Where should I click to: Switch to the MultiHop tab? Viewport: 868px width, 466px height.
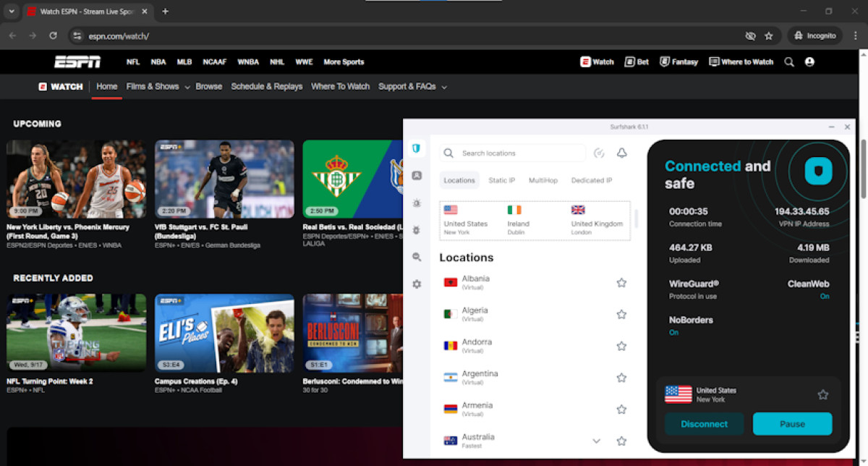coord(543,180)
